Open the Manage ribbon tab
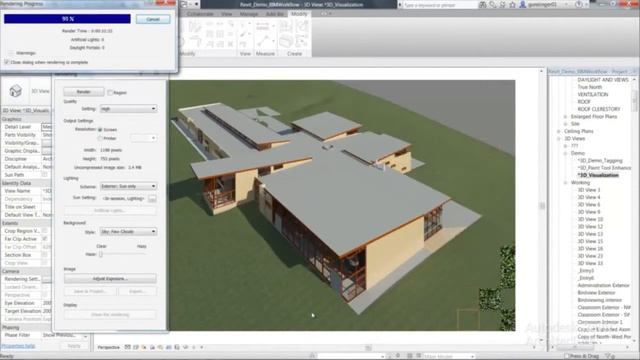 tap(249, 14)
